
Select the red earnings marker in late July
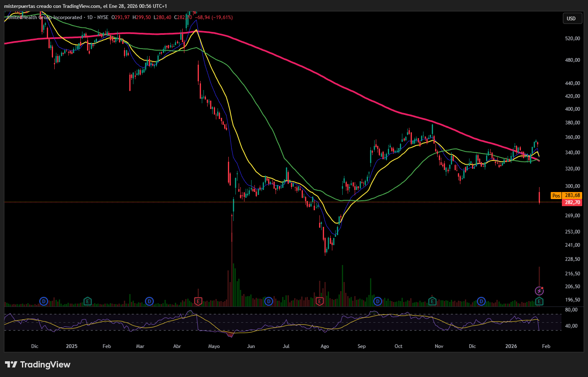(319, 302)
